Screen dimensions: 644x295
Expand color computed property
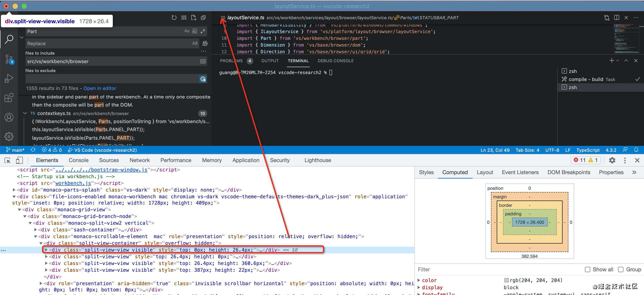coord(419,280)
